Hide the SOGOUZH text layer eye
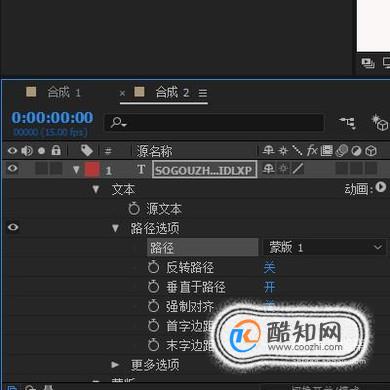 (x=13, y=168)
